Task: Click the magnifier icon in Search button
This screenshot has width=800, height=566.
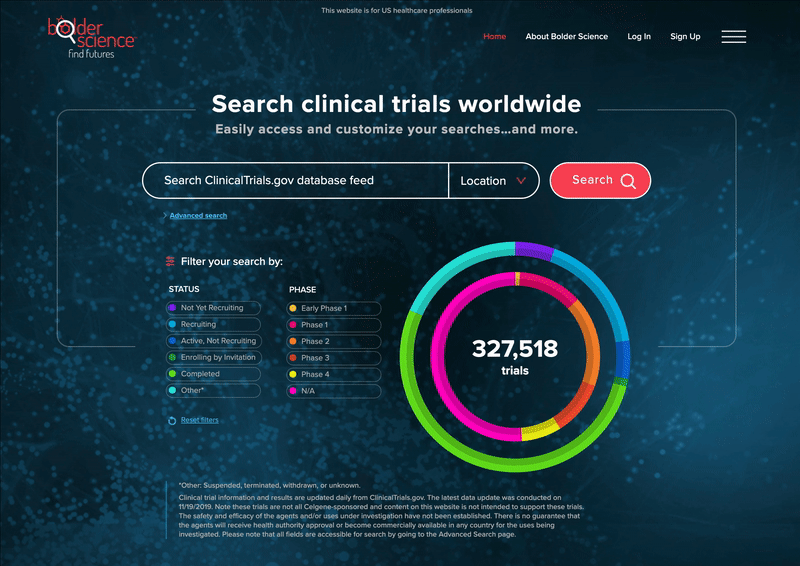Action: pyautogui.click(x=628, y=181)
